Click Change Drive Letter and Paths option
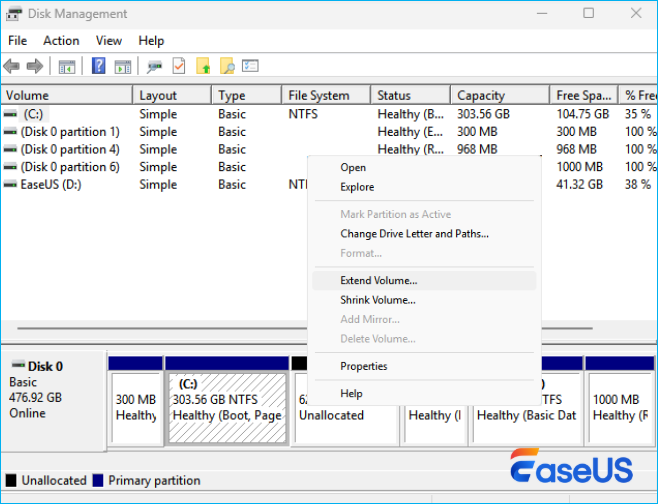Screen dimensions: 658x504 pos(414,234)
